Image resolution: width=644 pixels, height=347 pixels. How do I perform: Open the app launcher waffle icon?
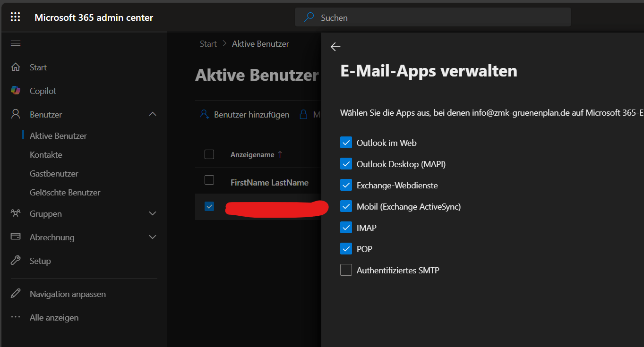16,17
